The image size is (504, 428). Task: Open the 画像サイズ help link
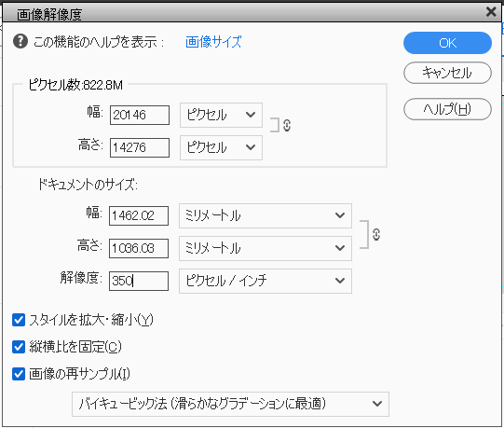(x=213, y=42)
